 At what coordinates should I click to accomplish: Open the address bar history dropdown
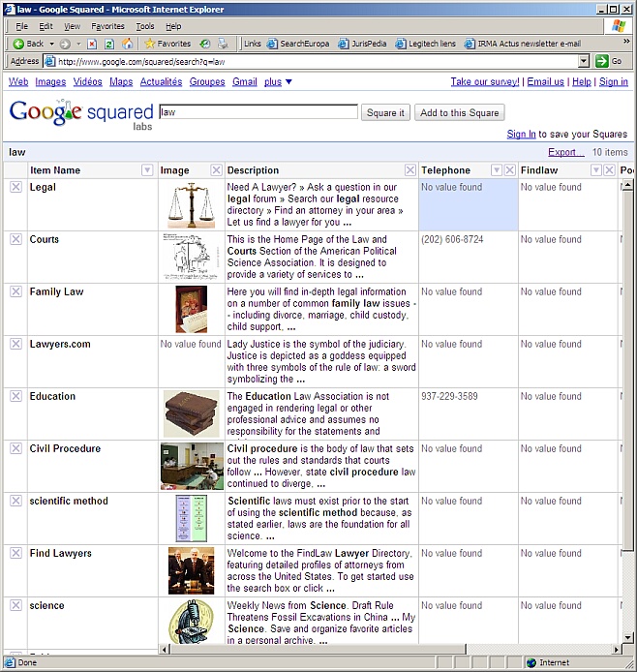584,61
